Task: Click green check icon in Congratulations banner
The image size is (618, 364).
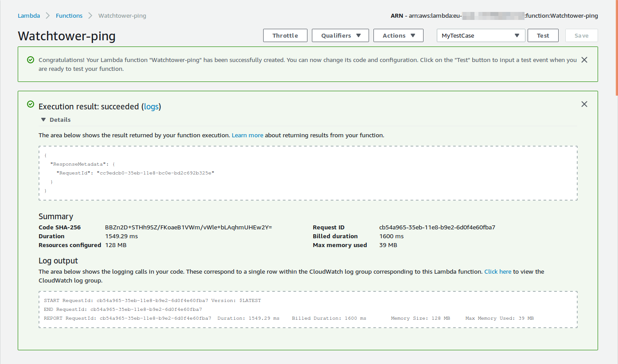Action: (x=31, y=60)
